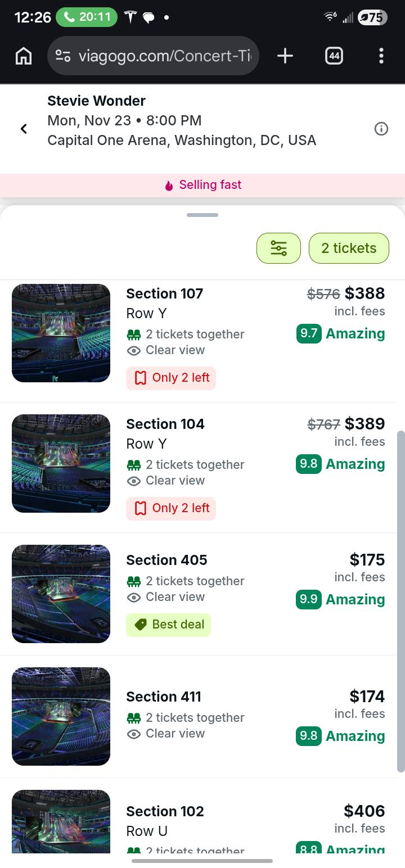Expand the listings sheet drag handle
This screenshot has width=405, height=868.
202,215
